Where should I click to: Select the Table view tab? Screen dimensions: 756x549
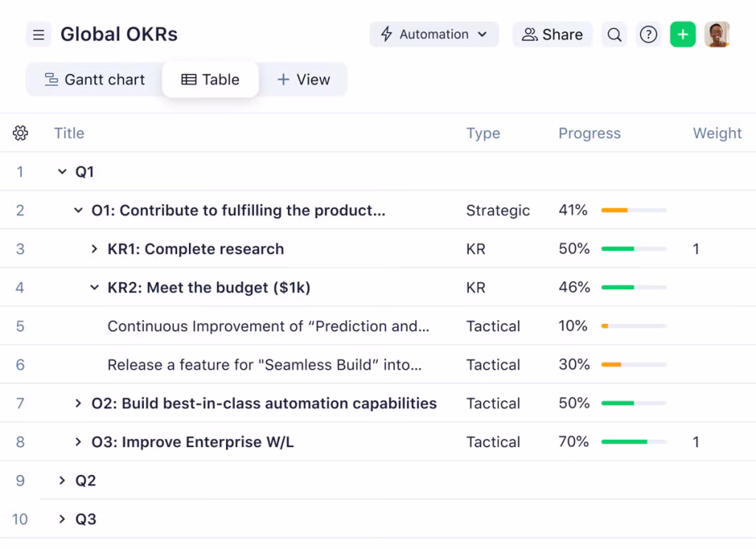(210, 80)
